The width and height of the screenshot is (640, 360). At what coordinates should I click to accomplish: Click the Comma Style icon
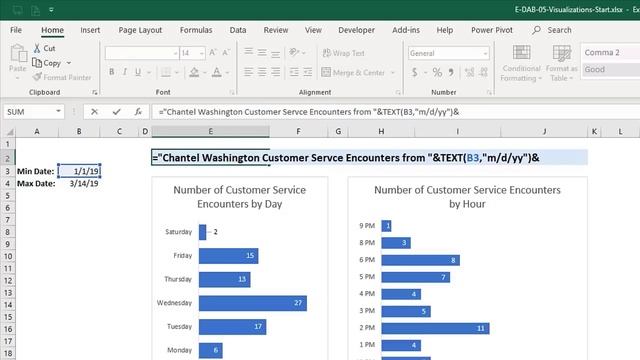(x=451, y=72)
